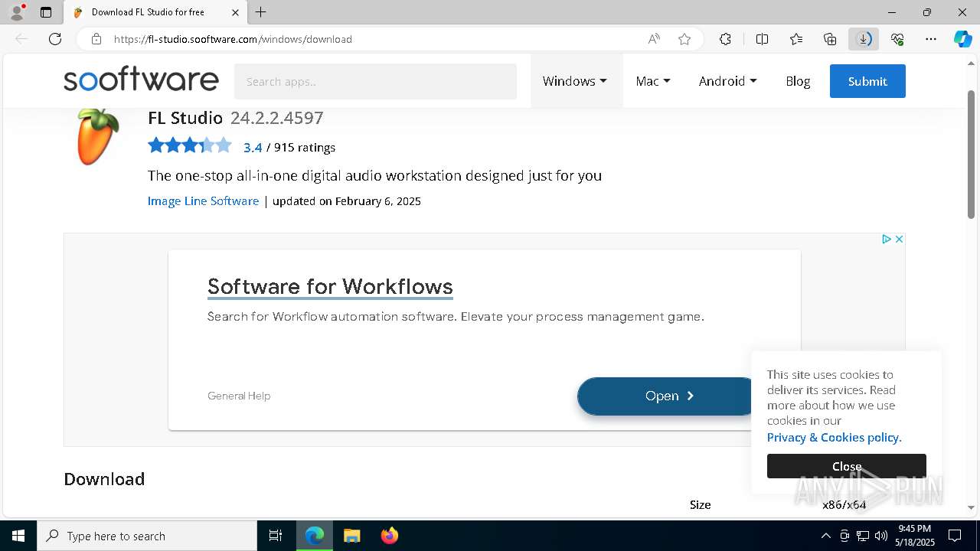Toggle the split screen icon
The height and width of the screenshot is (551, 980).
[762, 39]
